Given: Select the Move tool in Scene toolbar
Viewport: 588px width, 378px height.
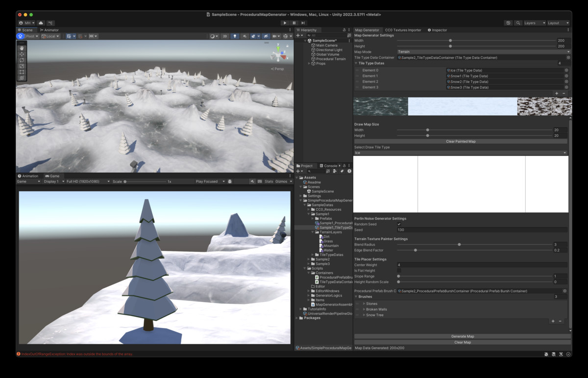Looking at the screenshot, I should 22,54.
